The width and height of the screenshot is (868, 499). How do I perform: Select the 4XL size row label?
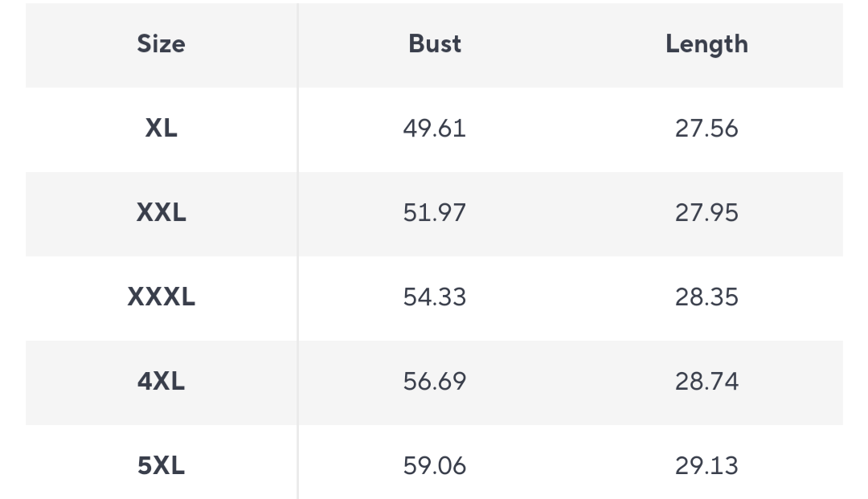[x=161, y=381]
